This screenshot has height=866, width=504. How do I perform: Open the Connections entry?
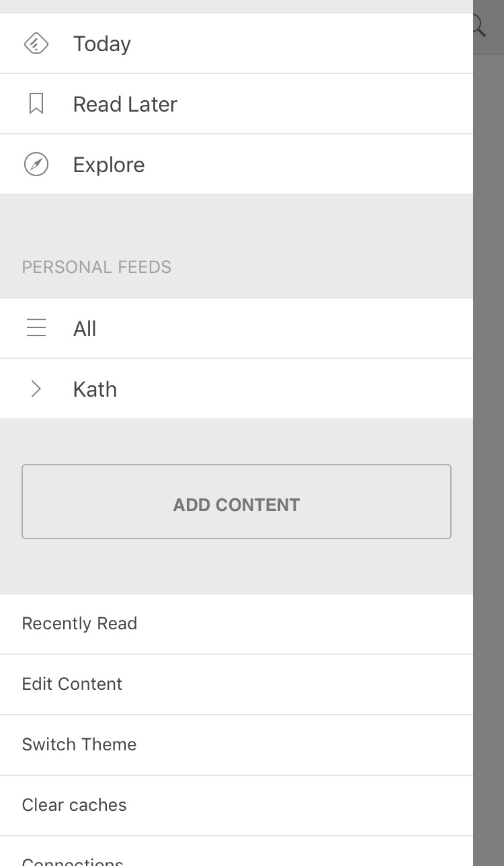point(237,851)
